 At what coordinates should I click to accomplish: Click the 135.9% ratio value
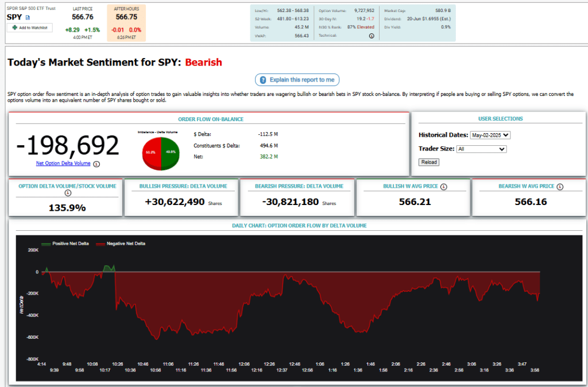coord(67,208)
